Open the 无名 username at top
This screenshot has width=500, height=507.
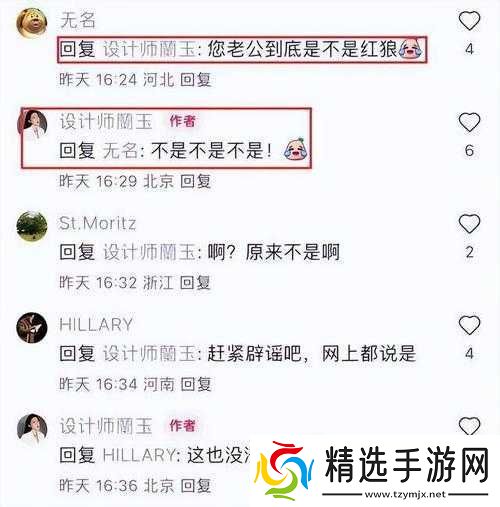coord(78,20)
